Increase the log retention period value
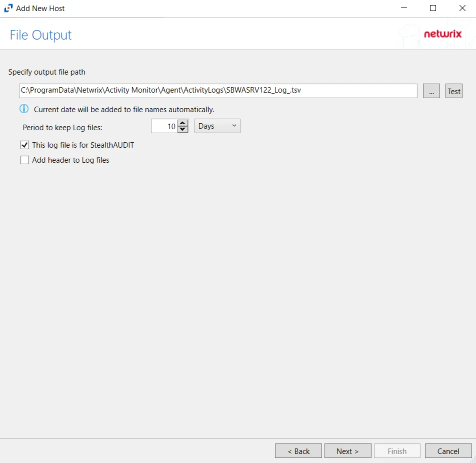 coord(182,123)
